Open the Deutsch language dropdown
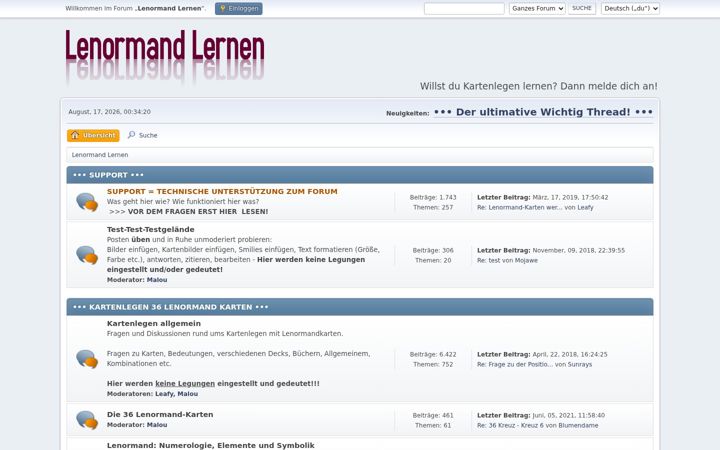720x450 pixels. (630, 8)
